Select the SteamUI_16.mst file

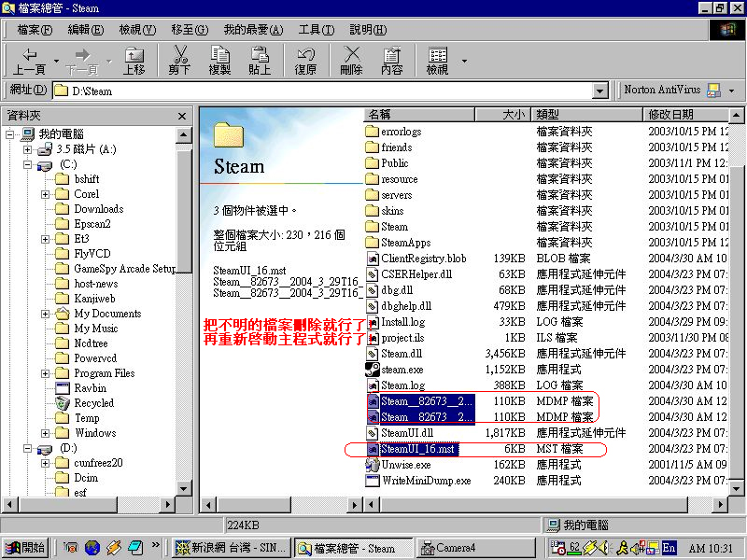pyautogui.click(x=417, y=449)
